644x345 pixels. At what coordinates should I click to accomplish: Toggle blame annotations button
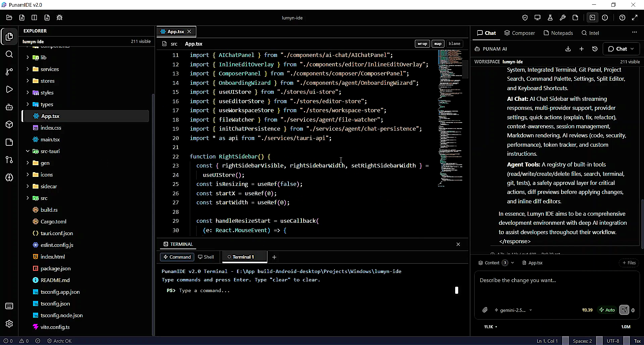tap(454, 44)
